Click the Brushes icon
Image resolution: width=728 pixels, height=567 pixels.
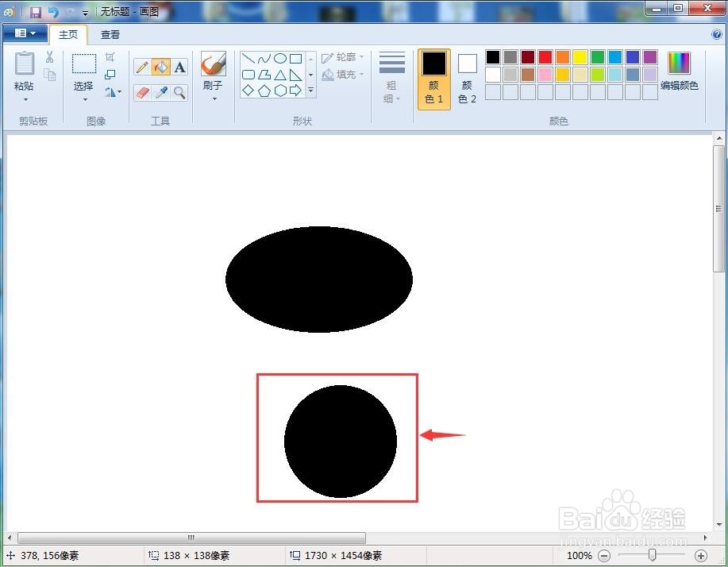click(x=214, y=64)
